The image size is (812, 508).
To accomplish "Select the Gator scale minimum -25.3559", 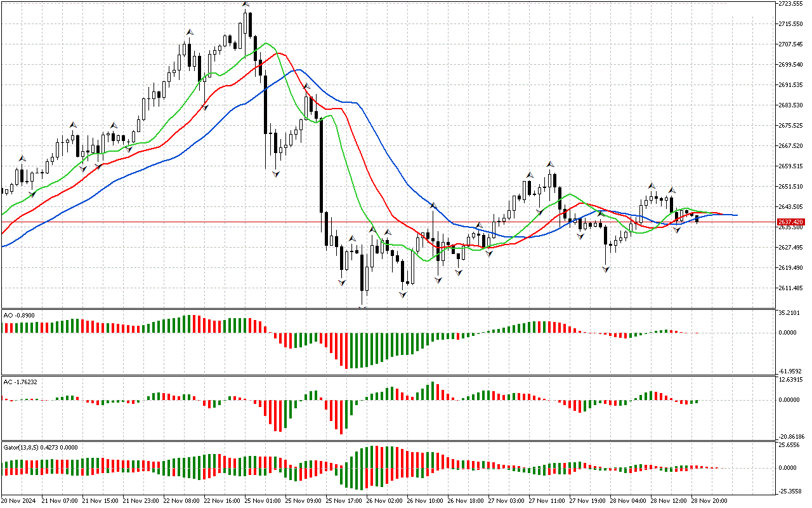I will (790, 491).
